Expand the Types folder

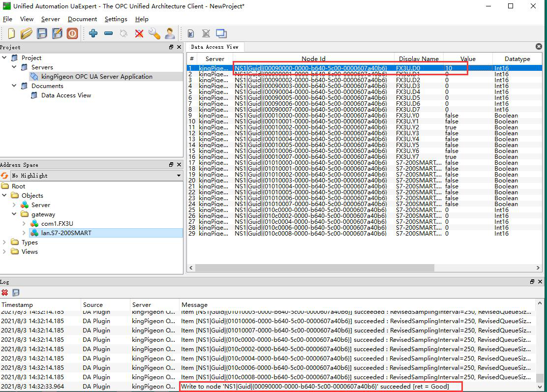pyautogui.click(x=5, y=242)
